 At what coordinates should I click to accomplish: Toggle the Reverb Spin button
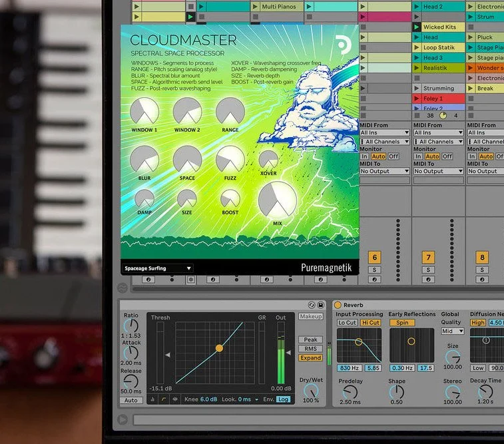pos(402,323)
